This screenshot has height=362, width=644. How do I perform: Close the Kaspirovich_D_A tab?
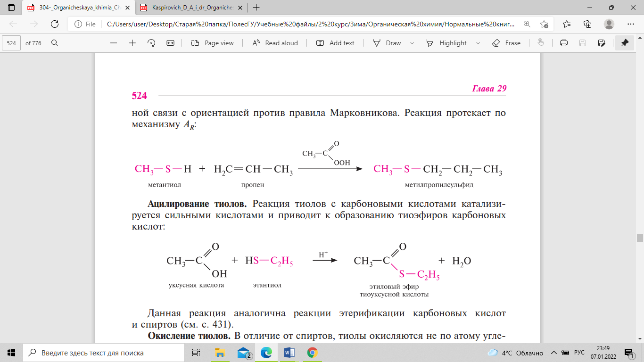(x=239, y=8)
